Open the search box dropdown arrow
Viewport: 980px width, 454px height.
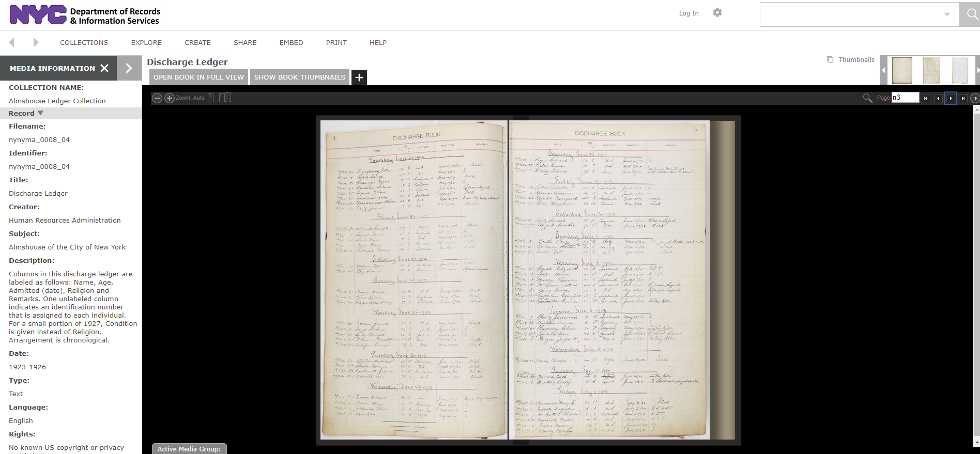coord(946,14)
